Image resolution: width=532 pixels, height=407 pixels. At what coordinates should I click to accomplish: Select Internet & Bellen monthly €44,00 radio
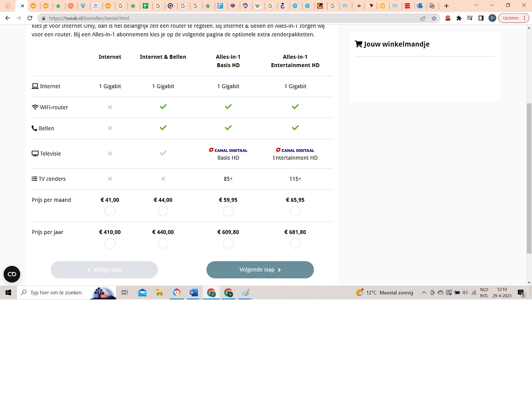163,211
